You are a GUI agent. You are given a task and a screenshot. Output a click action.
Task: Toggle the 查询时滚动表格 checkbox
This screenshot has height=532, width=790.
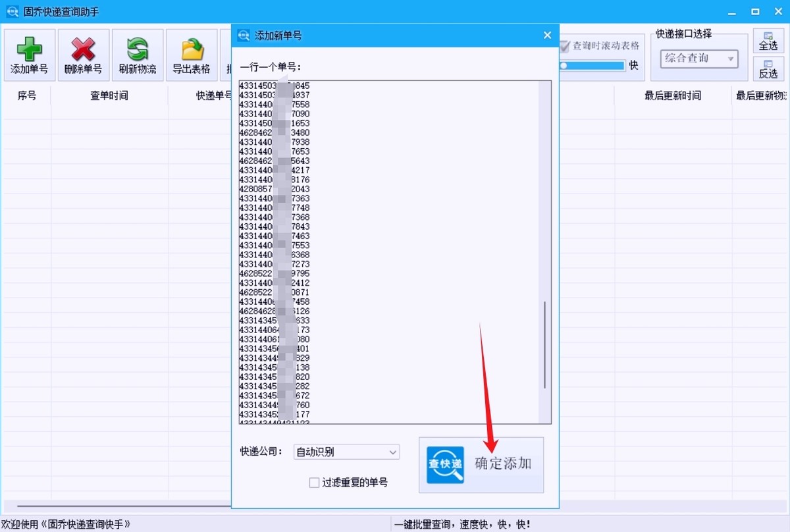565,46
